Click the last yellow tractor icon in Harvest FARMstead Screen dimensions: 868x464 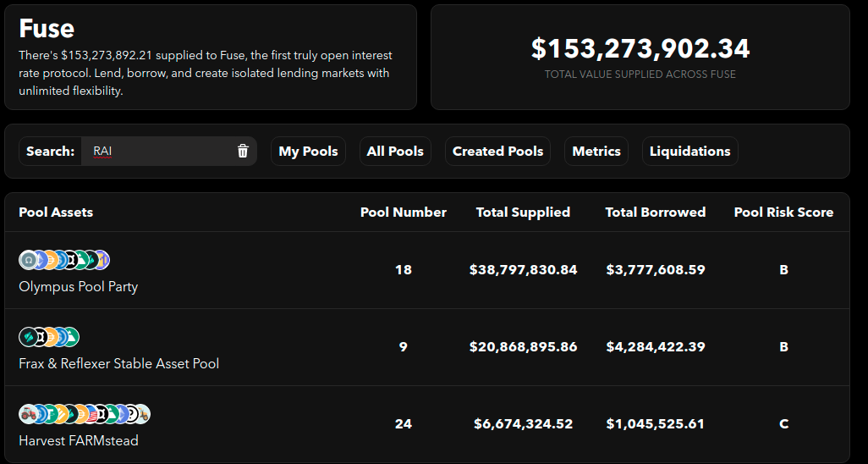(142, 414)
